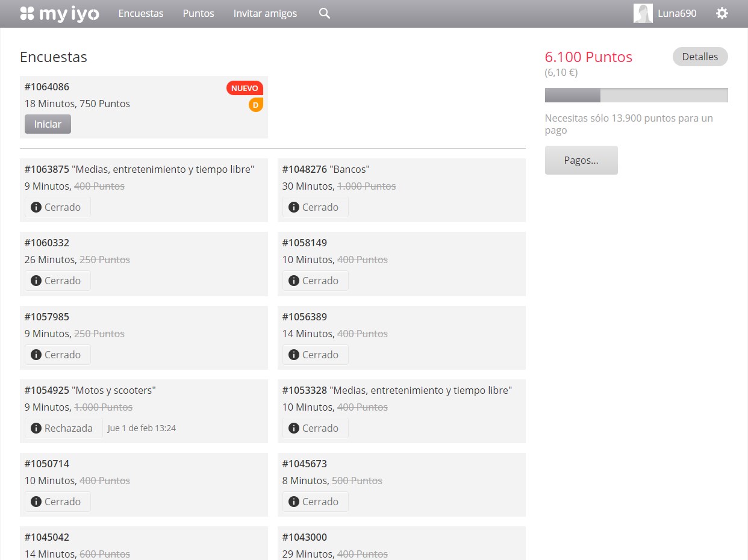Click info icon for survey #1056389
Viewport: 748px width, 560px height.
click(x=293, y=355)
